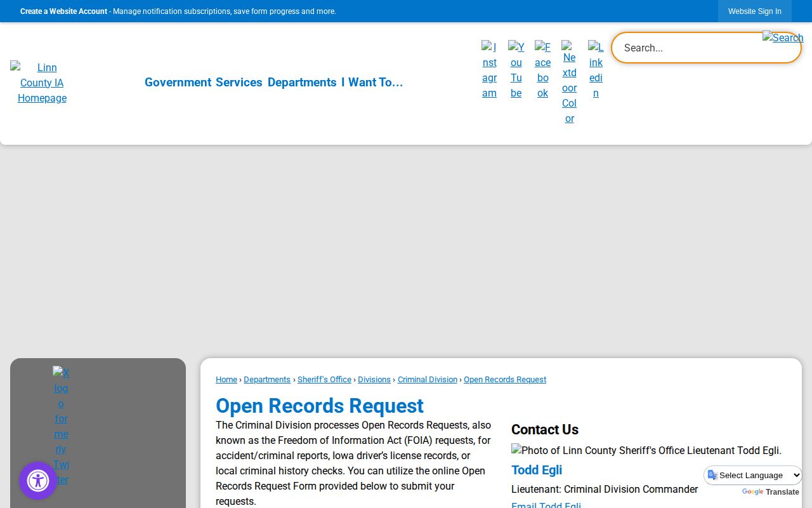Open the LinkedIn social link
The height and width of the screenshot is (508, 812).
(x=596, y=70)
